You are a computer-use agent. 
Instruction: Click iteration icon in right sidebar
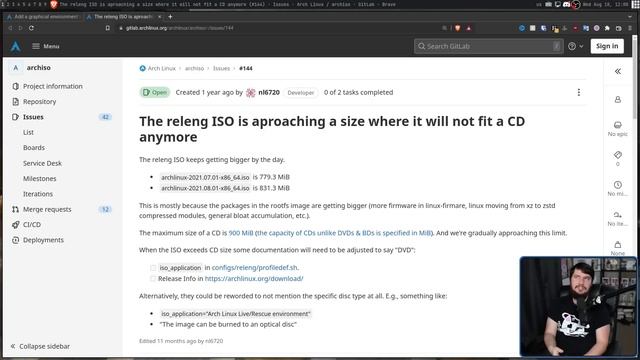point(618,215)
